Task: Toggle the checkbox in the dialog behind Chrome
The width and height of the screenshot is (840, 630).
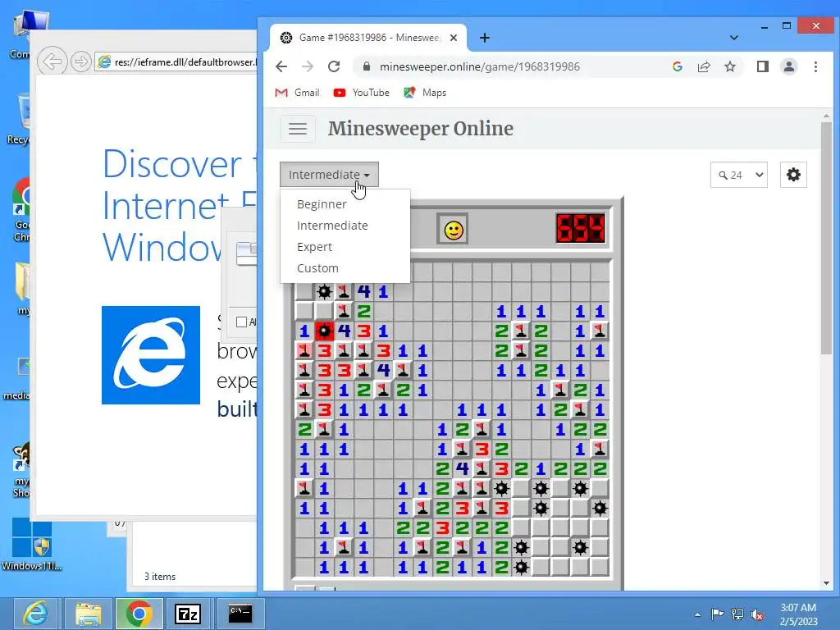Action: tap(242, 322)
